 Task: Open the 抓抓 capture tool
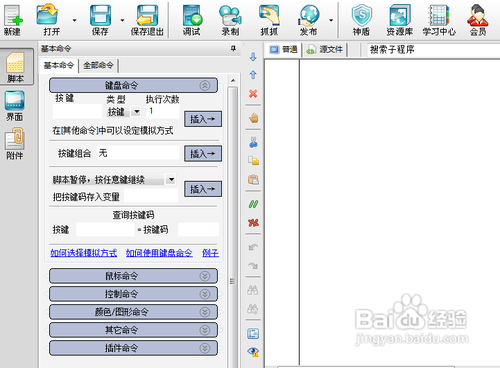[269, 19]
